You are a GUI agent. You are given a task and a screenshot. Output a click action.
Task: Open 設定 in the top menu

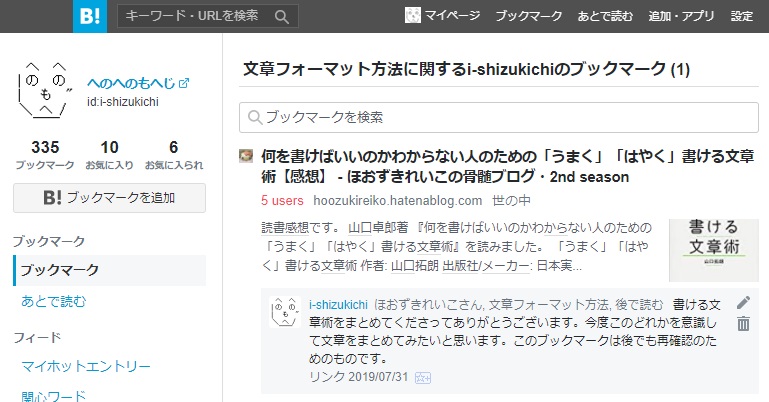742,16
